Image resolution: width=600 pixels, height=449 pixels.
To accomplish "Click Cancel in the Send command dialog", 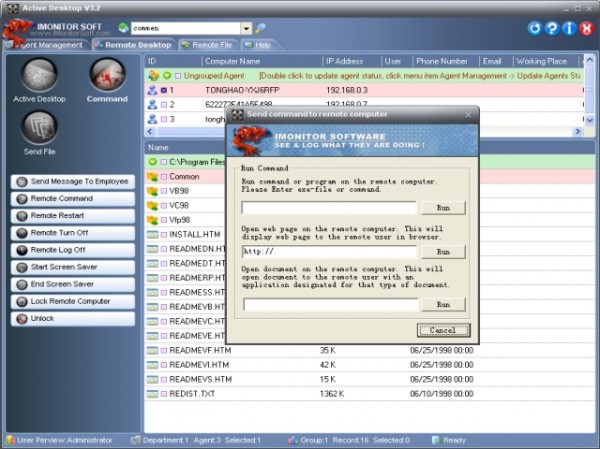I will (443, 330).
